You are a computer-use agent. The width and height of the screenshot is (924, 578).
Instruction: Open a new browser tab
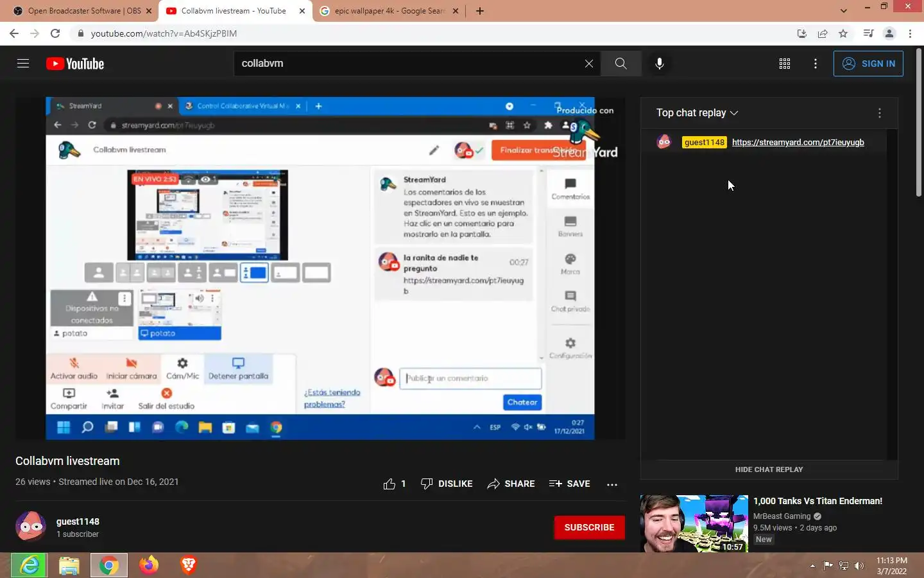pos(479,11)
